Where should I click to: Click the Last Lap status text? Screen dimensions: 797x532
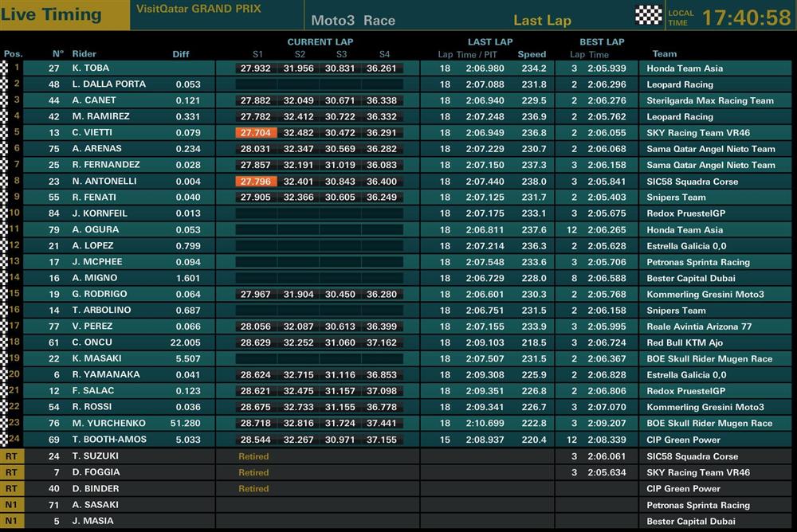pyautogui.click(x=542, y=21)
